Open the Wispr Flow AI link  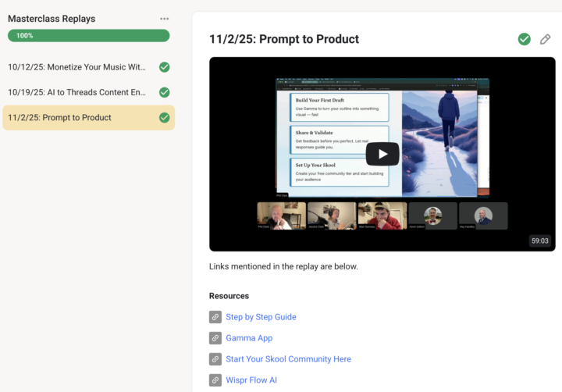coord(251,380)
